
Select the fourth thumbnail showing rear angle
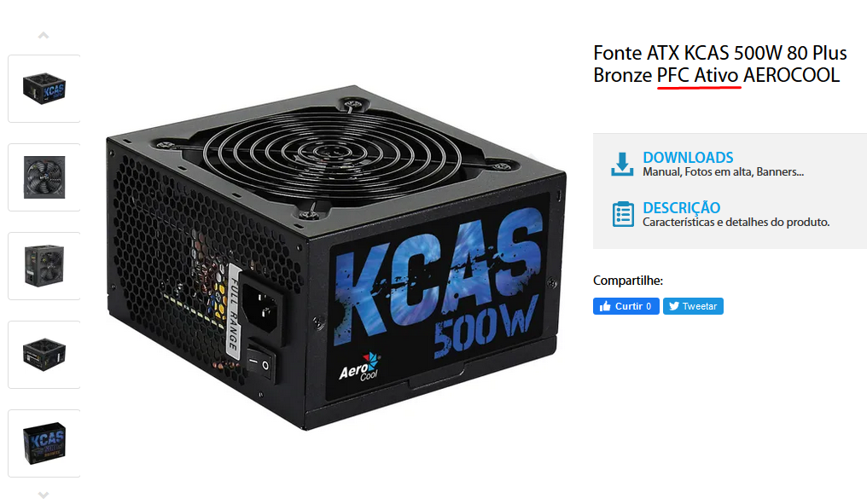(x=44, y=355)
